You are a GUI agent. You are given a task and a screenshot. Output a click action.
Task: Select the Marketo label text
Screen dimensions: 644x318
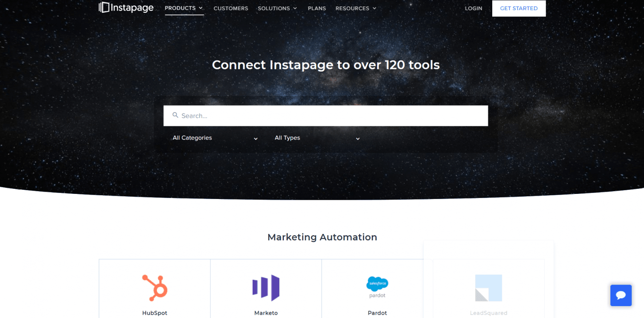click(x=266, y=313)
